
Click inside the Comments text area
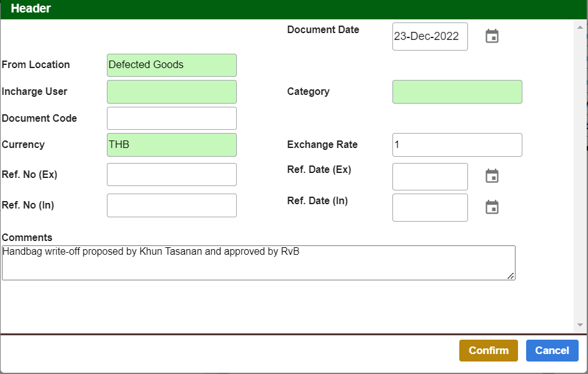258,263
